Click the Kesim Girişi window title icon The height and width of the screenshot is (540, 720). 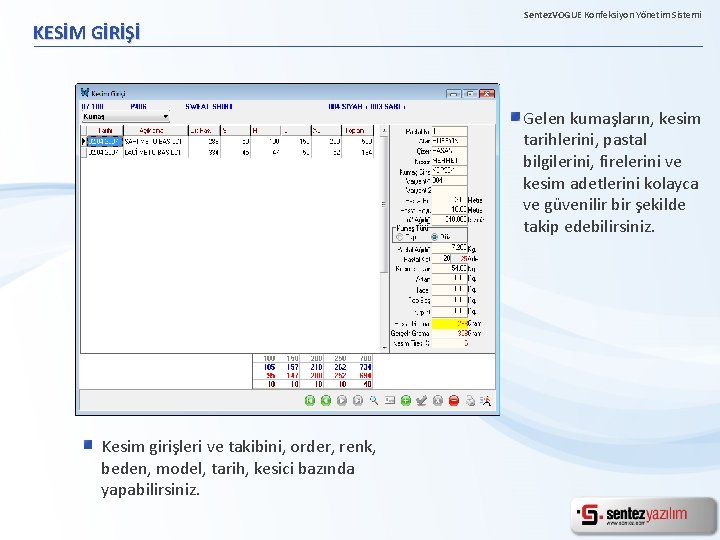(x=85, y=93)
